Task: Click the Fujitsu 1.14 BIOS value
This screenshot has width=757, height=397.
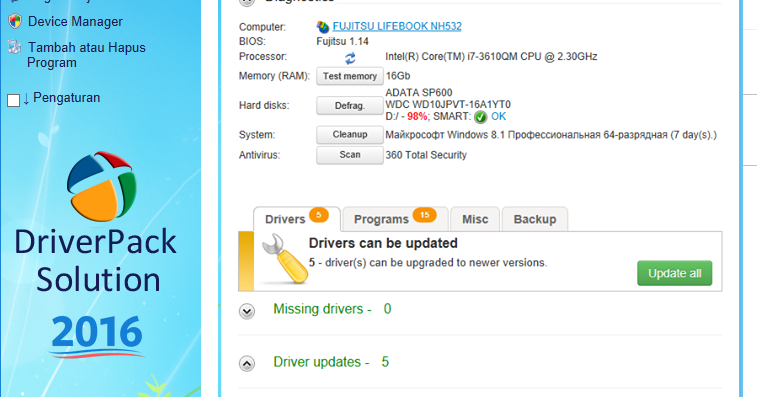Action: coord(342,42)
